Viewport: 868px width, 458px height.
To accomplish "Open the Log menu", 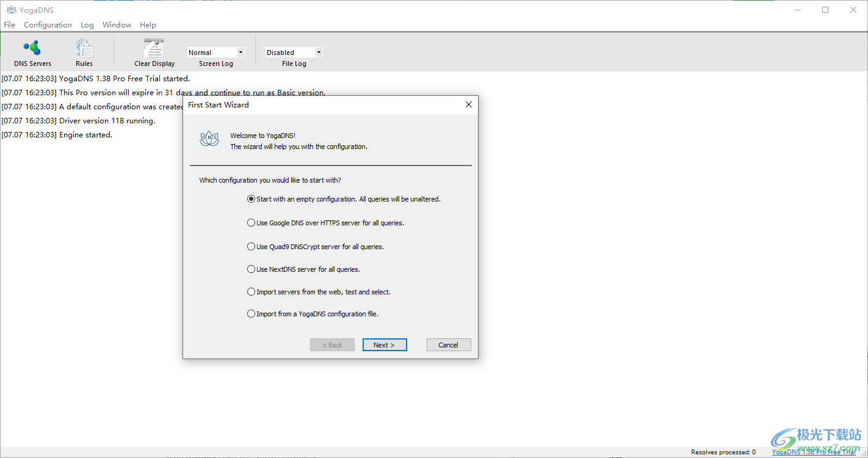I will tap(87, 25).
